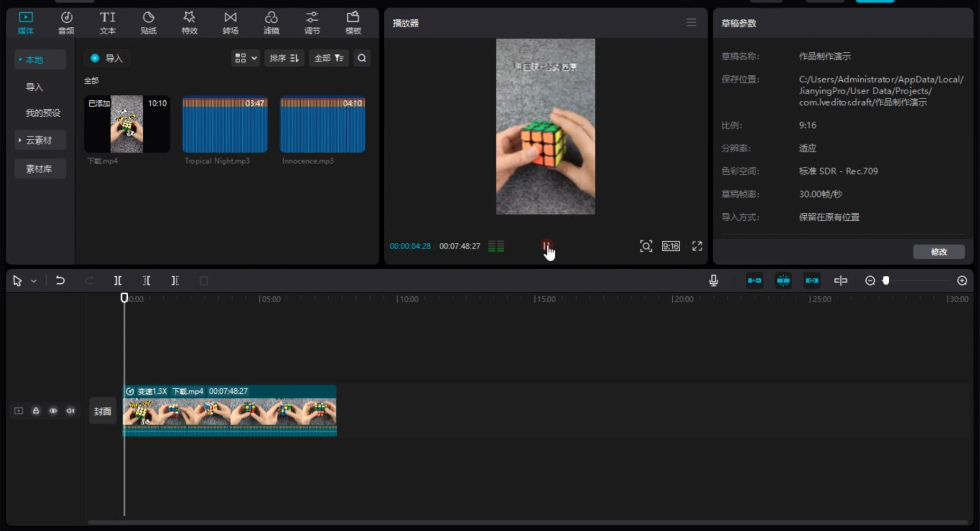Click the fullscreen preview icon in player
The height and width of the screenshot is (531, 980).
pos(697,246)
